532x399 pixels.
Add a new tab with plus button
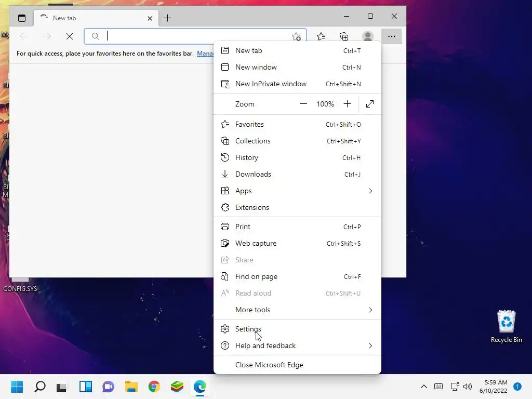point(168,18)
